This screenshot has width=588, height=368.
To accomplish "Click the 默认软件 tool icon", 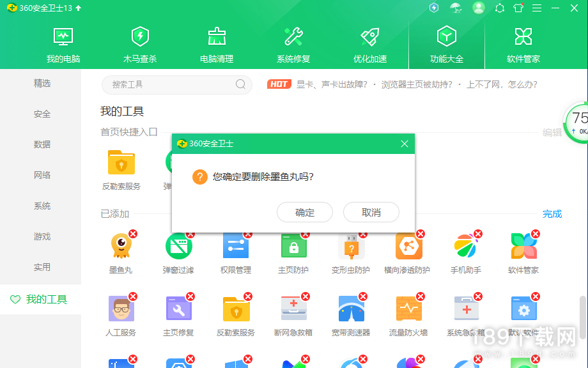I will coord(524,309).
